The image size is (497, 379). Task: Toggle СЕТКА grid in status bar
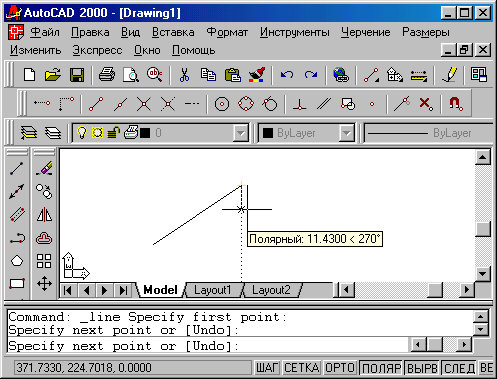point(302,368)
